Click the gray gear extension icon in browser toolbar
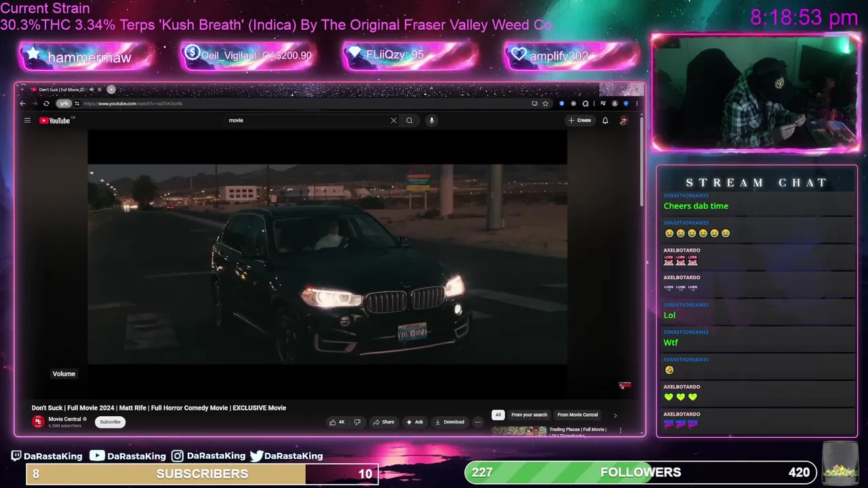The width and height of the screenshot is (868, 488). [x=574, y=104]
